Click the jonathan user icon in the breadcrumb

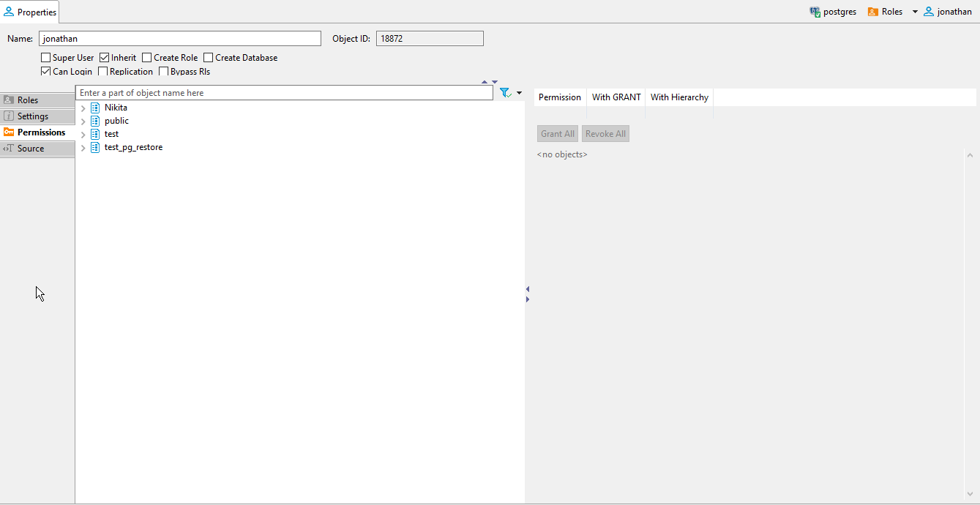(x=929, y=12)
